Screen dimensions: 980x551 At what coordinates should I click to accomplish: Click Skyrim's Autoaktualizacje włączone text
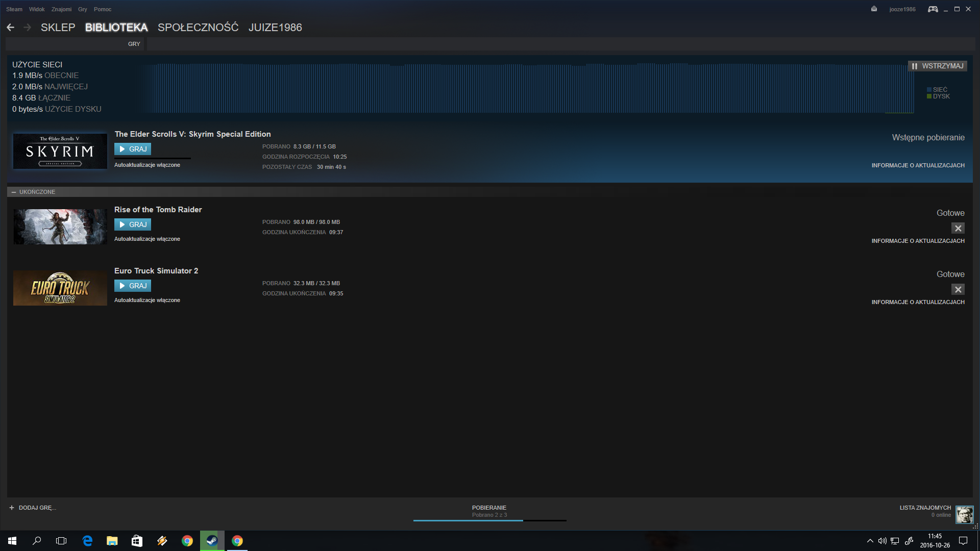pyautogui.click(x=147, y=165)
